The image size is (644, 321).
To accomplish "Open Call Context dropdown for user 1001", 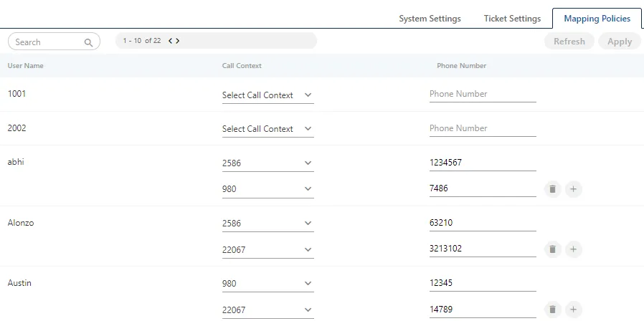I will (267, 95).
